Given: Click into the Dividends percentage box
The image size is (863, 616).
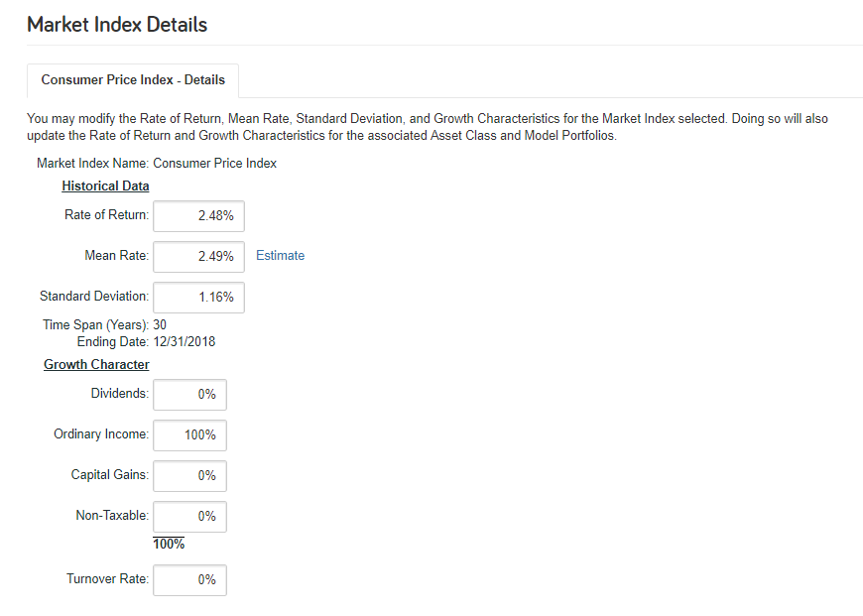Looking at the screenshot, I should (x=189, y=394).
